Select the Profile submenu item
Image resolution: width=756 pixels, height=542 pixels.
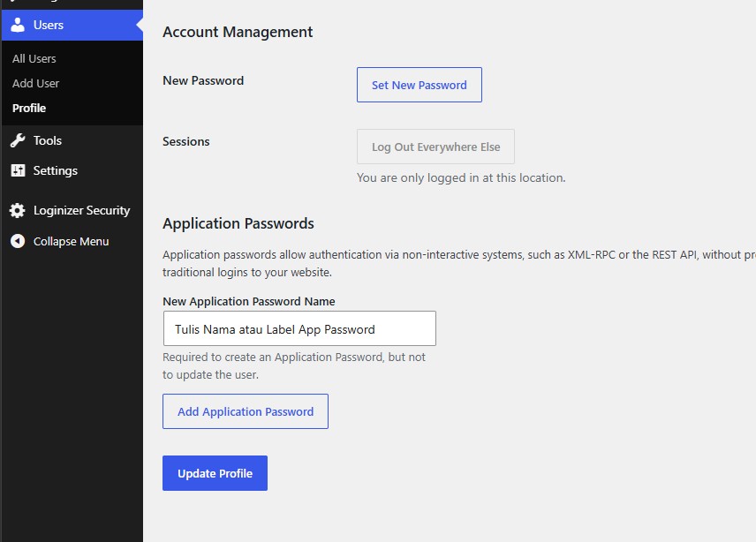pos(29,108)
